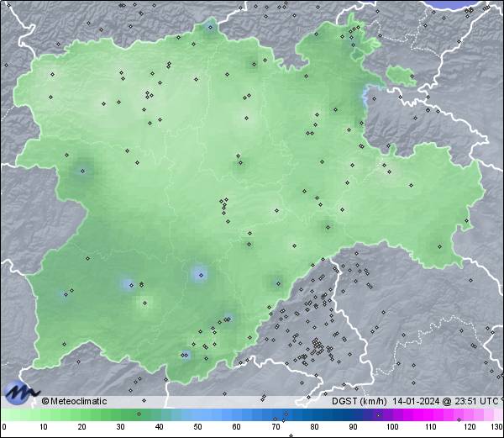Viewport: 504px width, 438px height.
Task: Click the Meteoclimatic wave logo
Action: coord(21,393)
